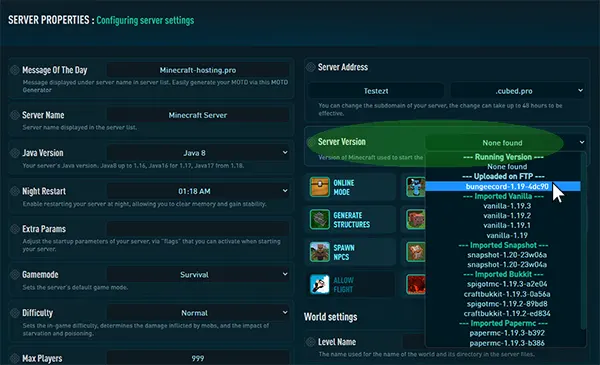
Task: Open the Java Version dropdown
Action: [x=198, y=153]
